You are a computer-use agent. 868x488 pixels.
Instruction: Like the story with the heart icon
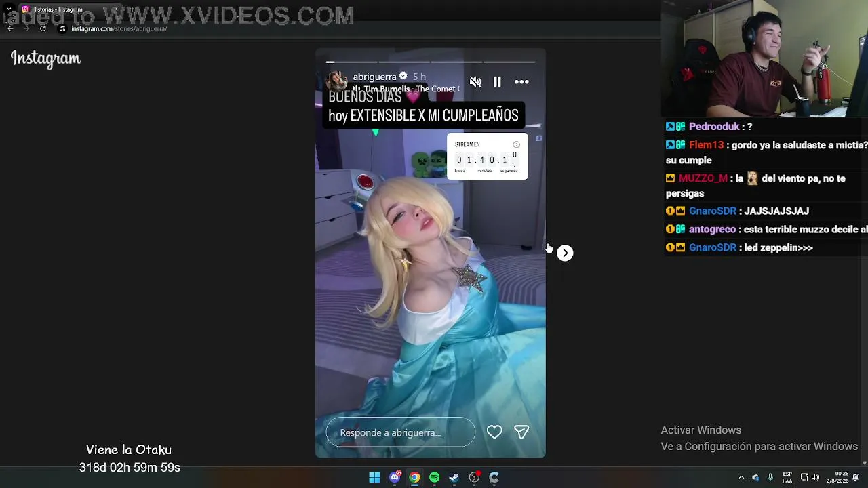494,432
